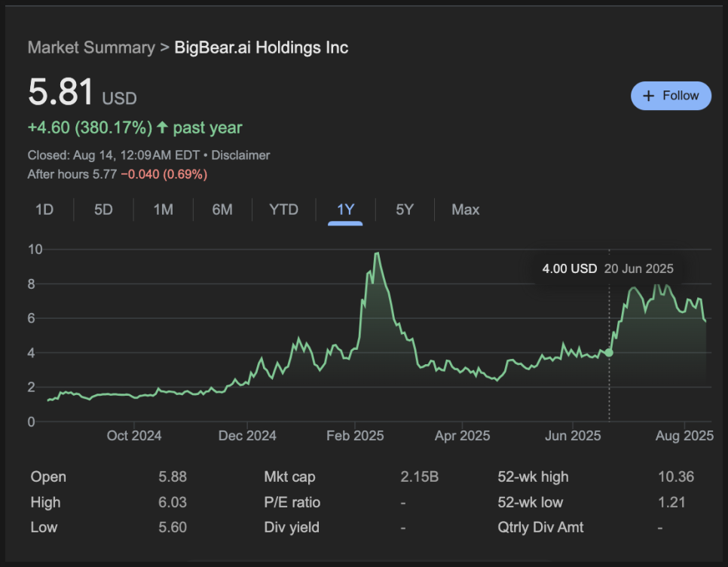
Task: Select the Max range tab
Action: [465, 210]
